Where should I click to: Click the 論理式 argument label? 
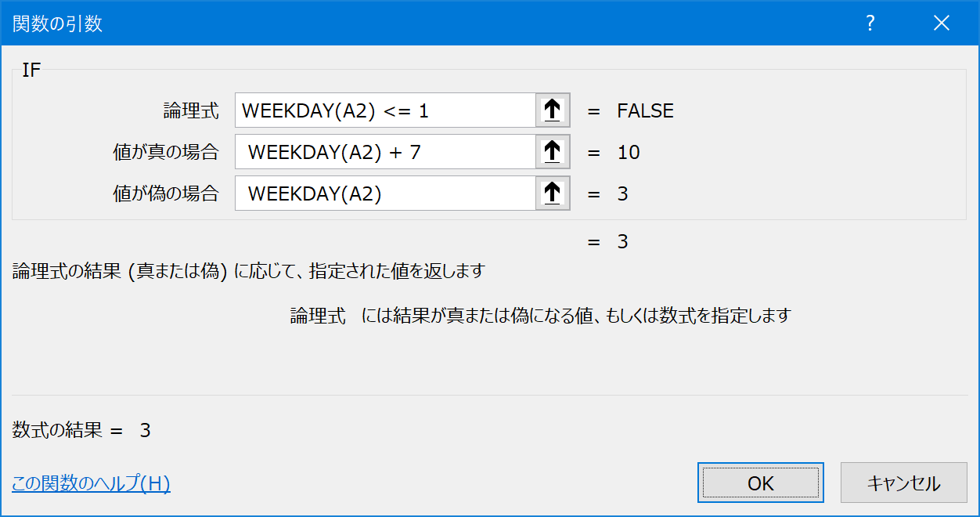coord(191,110)
